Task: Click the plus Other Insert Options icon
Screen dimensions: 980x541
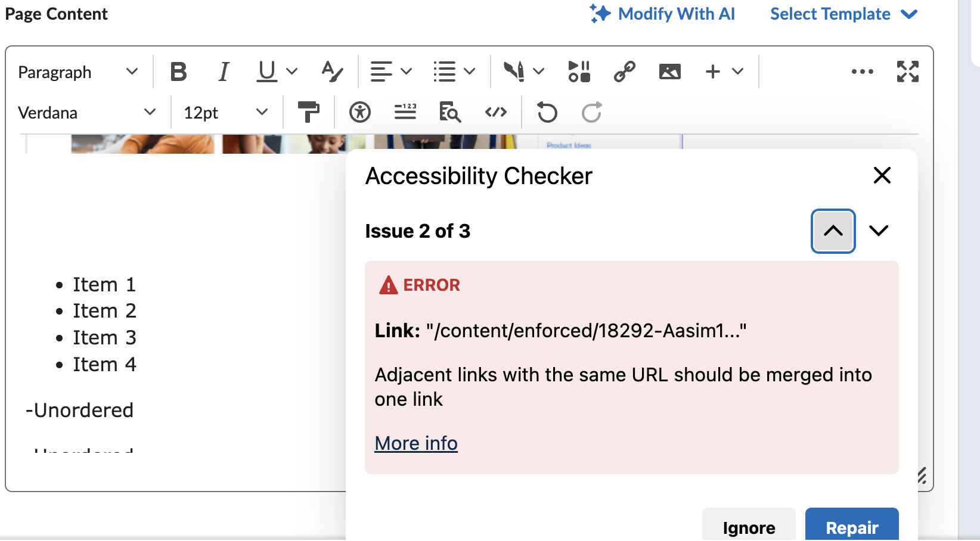Action: (713, 71)
